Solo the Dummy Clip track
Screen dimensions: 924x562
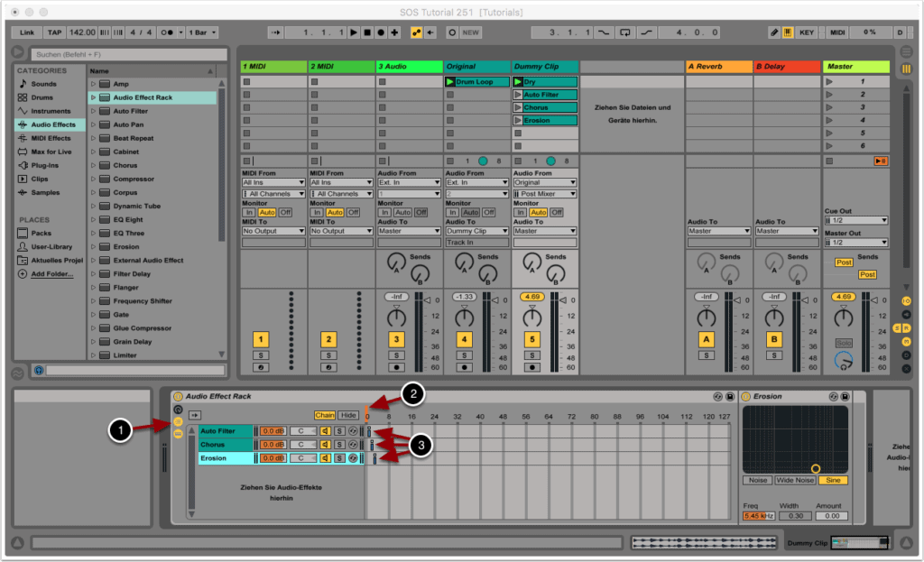point(532,355)
